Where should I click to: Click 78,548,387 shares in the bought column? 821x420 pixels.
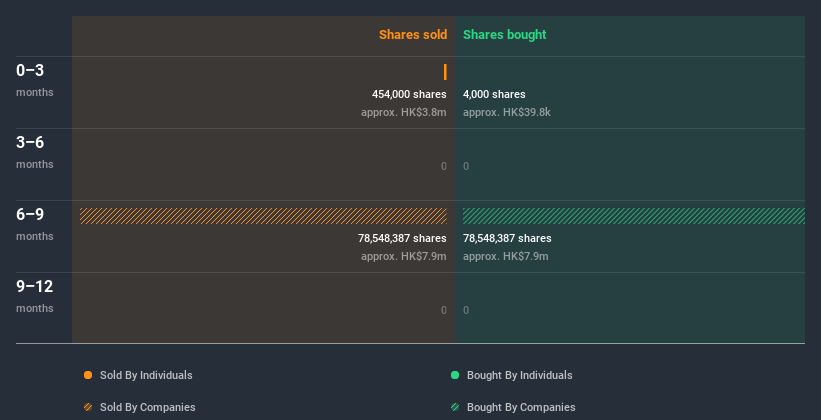click(507, 238)
